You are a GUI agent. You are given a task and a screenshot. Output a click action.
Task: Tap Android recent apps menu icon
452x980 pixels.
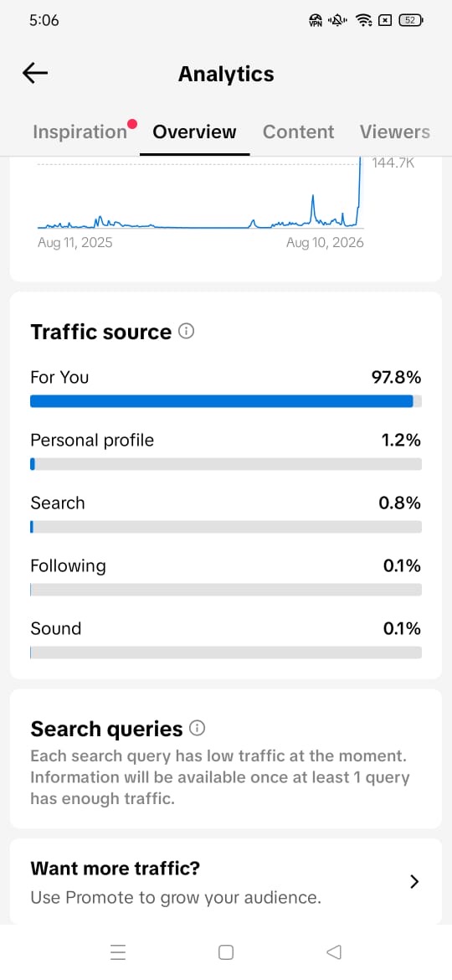pyautogui.click(x=117, y=952)
